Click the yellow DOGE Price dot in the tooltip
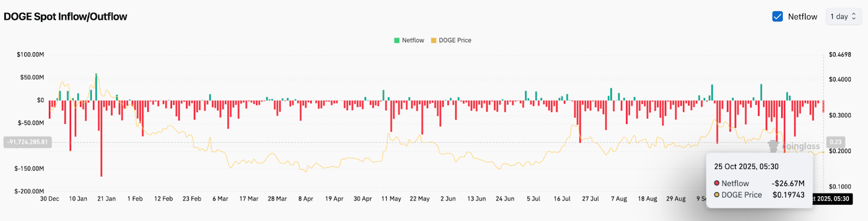 (x=717, y=195)
